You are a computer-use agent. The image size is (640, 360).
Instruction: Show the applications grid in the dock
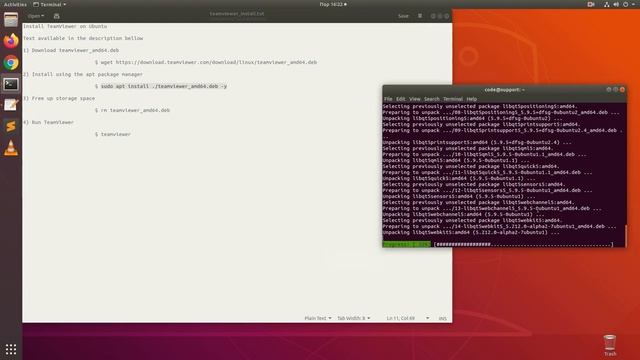11,349
